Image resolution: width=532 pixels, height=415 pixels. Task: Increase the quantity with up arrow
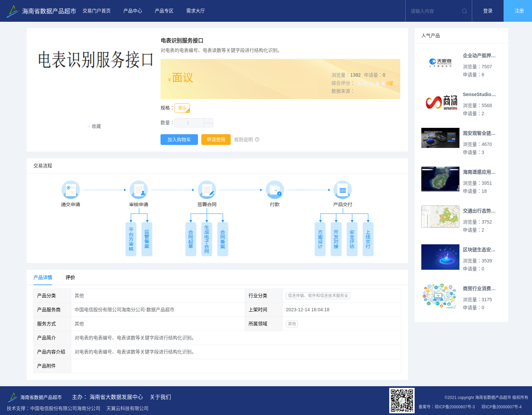[209, 120]
